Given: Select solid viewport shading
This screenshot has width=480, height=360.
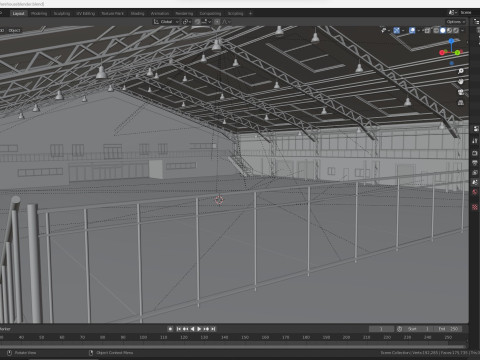Looking at the screenshot, I should click(x=443, y=30).
